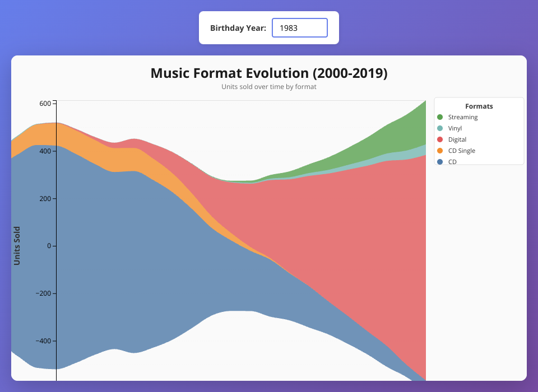
Task: Click the Units Sold axis label
Action: tap(17, 246)
